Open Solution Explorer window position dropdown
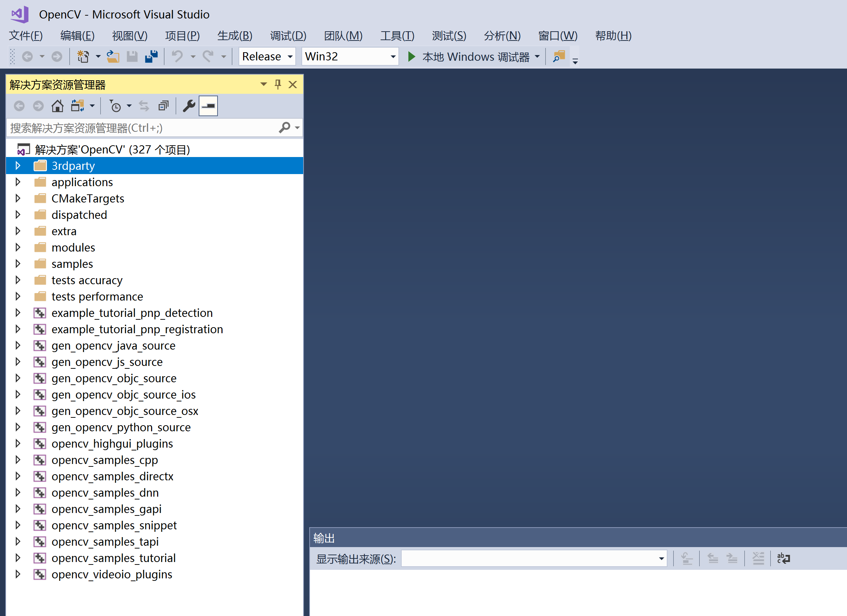847x616 pixels. click(264, 85)
